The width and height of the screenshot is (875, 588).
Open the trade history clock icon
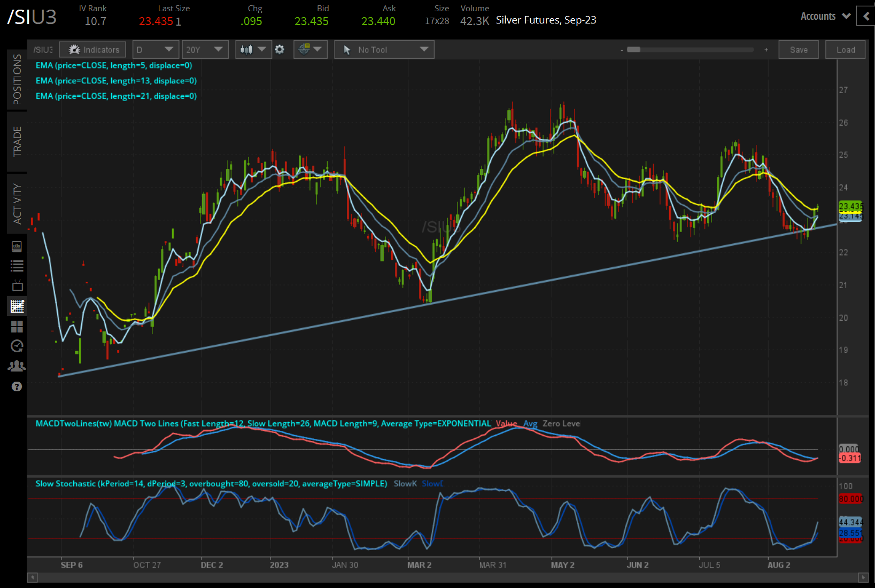click(x=17, y=346)
